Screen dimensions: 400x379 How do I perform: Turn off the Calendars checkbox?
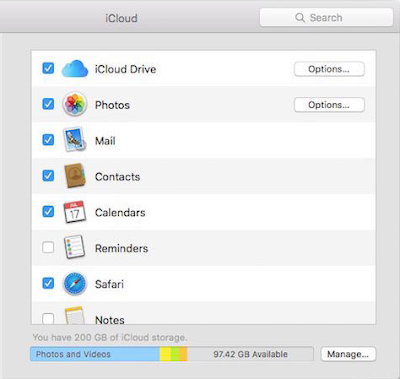(x=48, y=211)
